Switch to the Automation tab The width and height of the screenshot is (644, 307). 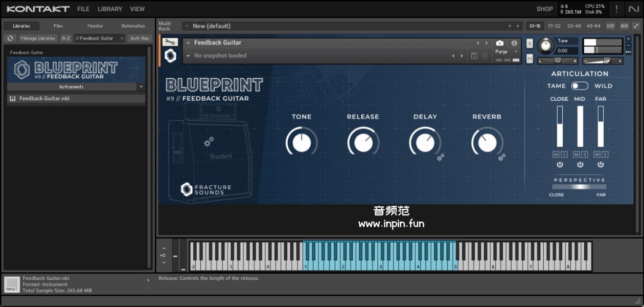[x=133, y=26]
